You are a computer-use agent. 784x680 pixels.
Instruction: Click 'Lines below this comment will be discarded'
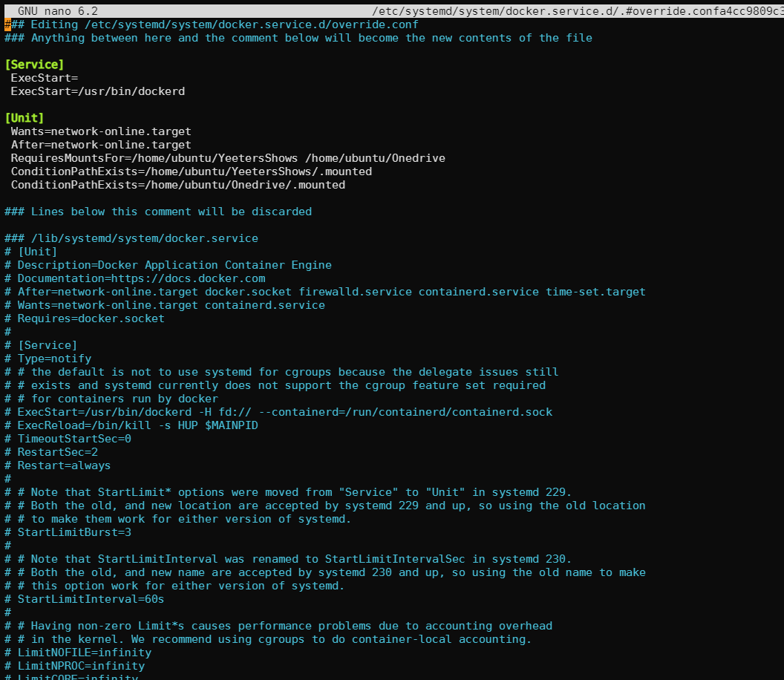tap(158, 212)
